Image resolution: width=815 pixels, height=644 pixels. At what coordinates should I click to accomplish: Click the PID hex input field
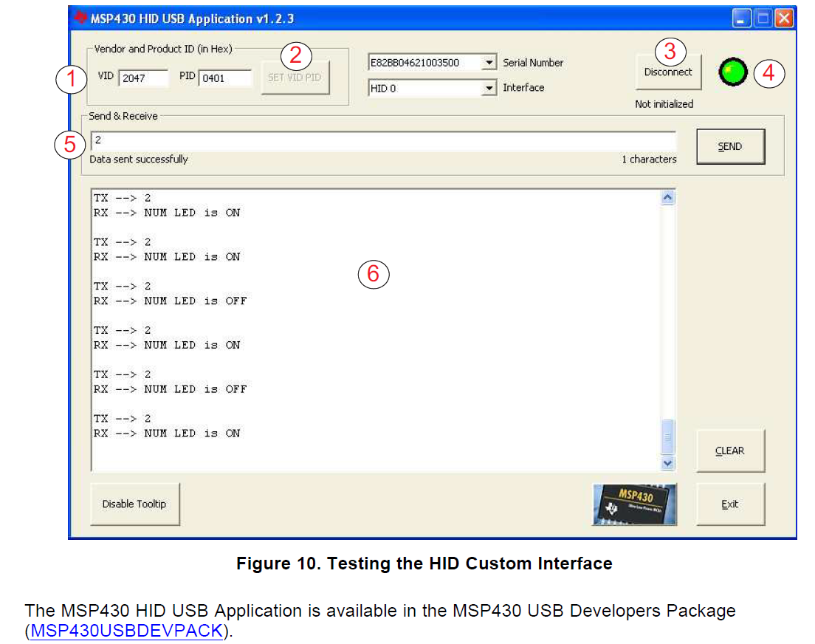224,78
